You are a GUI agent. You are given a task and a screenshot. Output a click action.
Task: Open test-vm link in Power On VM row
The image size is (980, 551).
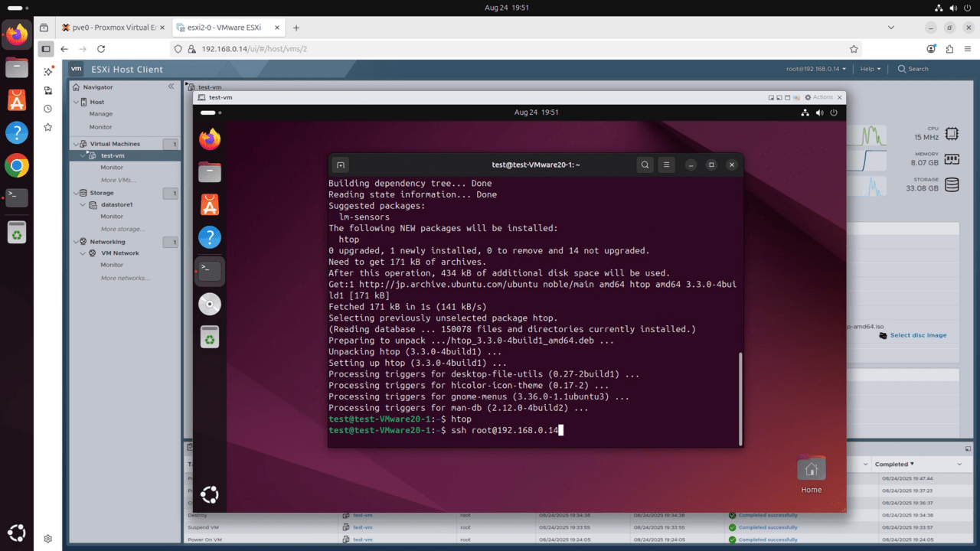362,540
